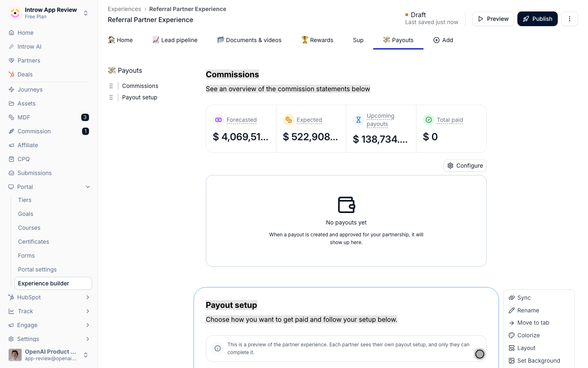Click the Configure button
Screen dimensions: 588x368
pyautogui.click(x=465, y=166)
